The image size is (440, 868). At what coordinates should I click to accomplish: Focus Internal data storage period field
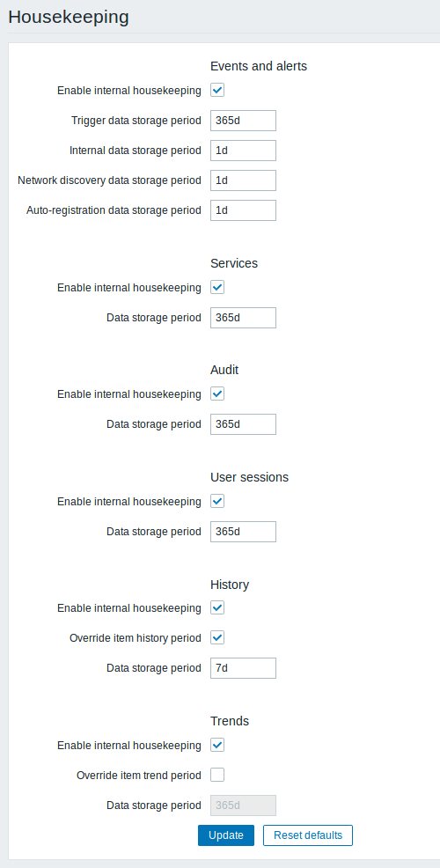(x=243, y=151)
